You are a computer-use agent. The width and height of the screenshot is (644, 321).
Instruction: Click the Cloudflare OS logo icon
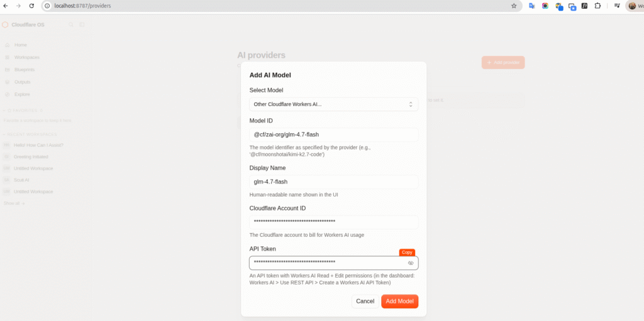(x=5, y=24)
